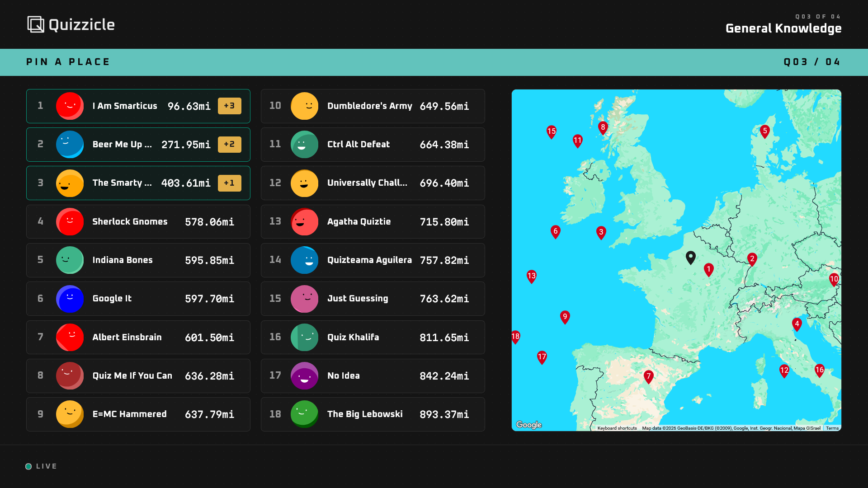Click red map pin number 1
The width and height of the screenshot is (868, 488).
[709, 270]
